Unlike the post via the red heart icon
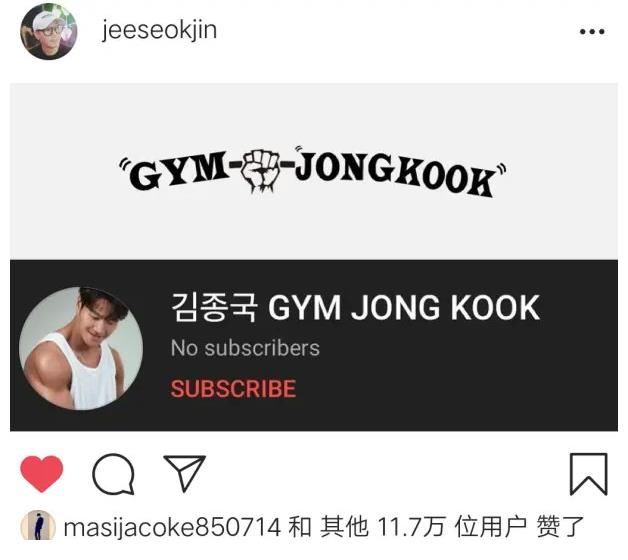Viewport: 628px width, 560px height. tap(42, 473)
